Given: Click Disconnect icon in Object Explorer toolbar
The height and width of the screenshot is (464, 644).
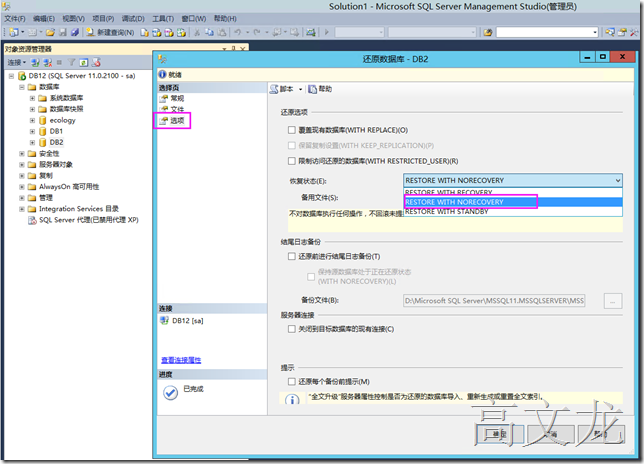Looking at the screenshot, I should pyautogui.click(x=48, y=62).
